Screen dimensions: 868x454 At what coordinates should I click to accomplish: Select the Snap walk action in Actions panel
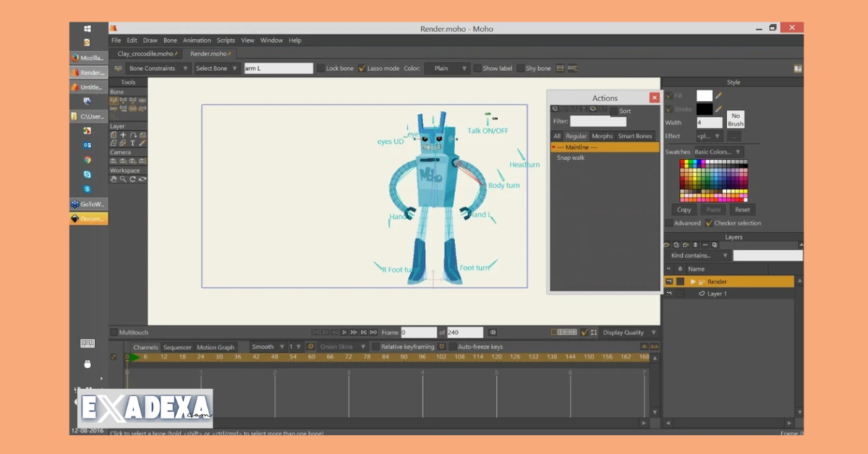(x=571, y=158)
